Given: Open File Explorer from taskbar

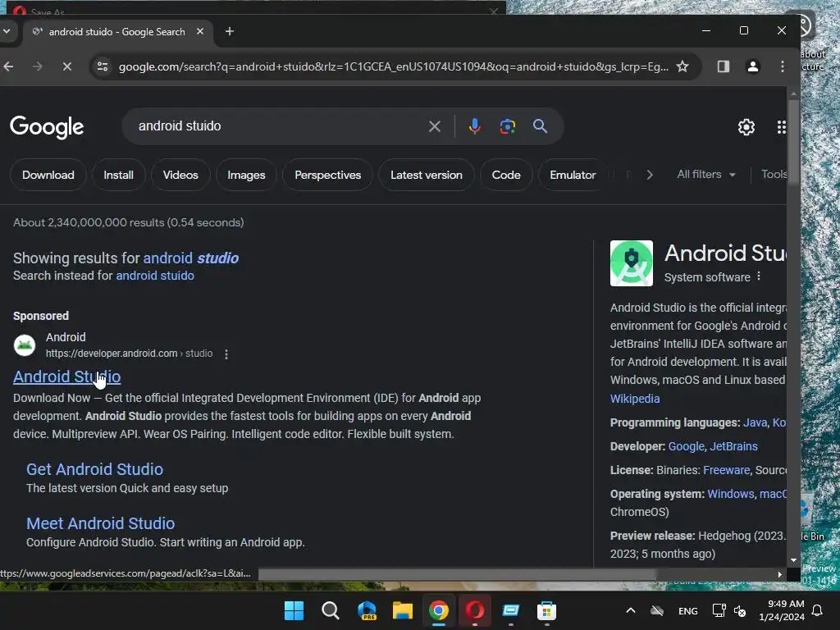Looking at the screenshot, I should click(x=402, y=610).
